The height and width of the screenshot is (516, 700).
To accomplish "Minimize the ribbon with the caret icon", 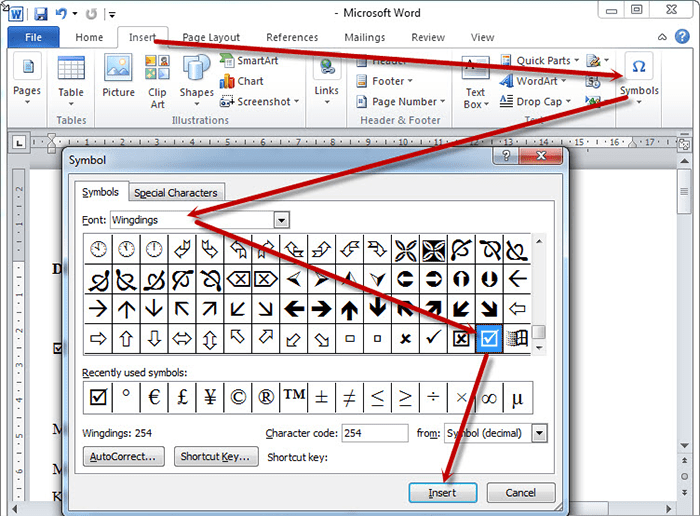I will [x=662, y=37].
